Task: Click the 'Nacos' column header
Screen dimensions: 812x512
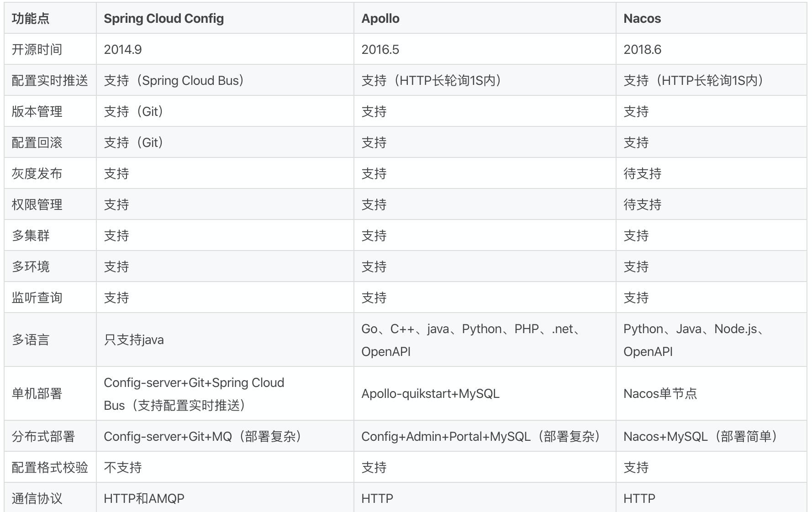Action: pos(712,18)
